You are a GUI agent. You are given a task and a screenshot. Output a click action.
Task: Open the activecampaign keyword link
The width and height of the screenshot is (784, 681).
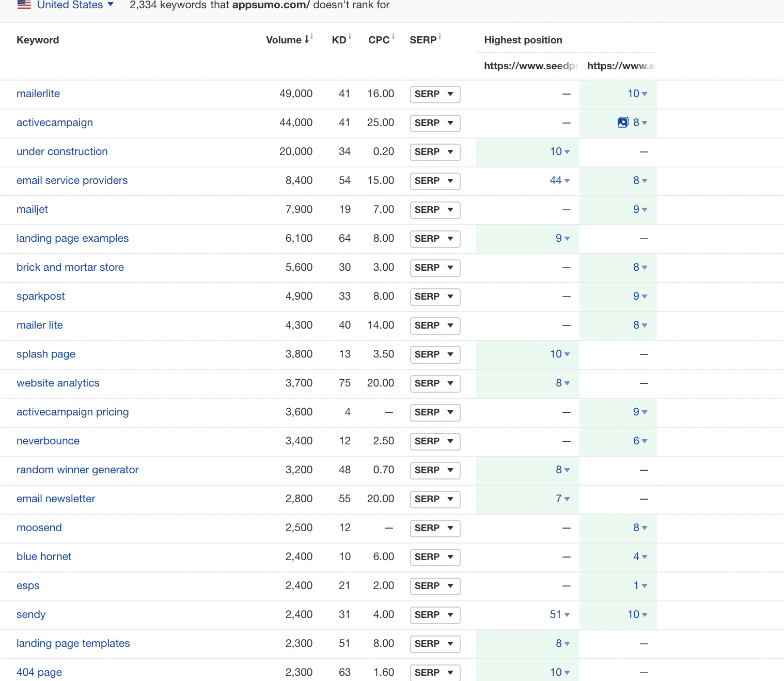[55, 122]
